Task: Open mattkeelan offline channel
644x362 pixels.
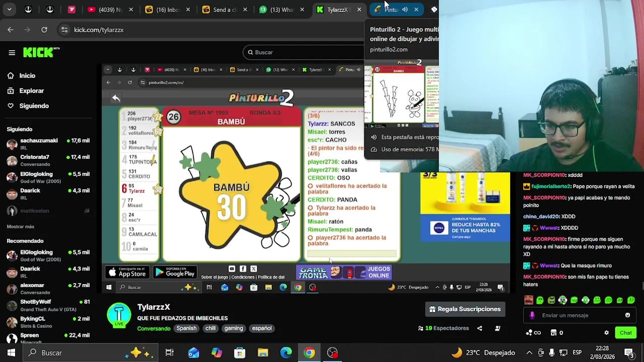Action: tap(48, 211)
